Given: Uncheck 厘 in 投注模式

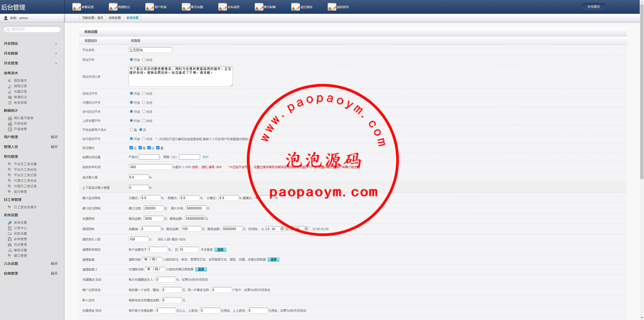Looking at the screenshot, I should point(158,148).
